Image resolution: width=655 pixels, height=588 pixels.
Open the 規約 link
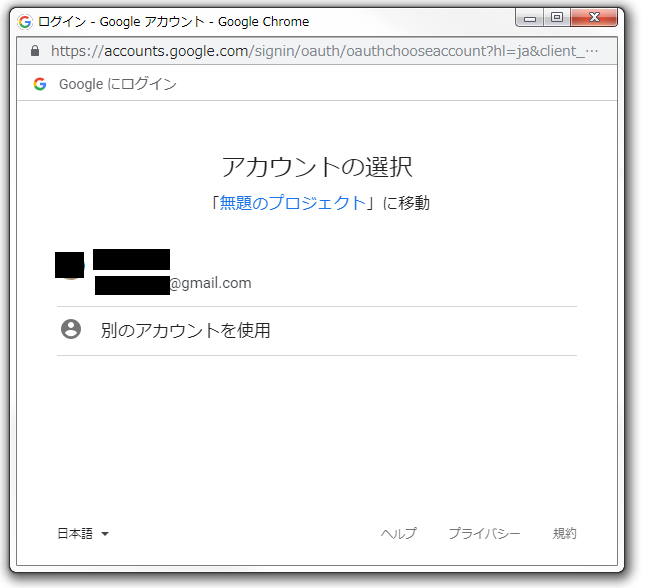click(x=565, y=533)
